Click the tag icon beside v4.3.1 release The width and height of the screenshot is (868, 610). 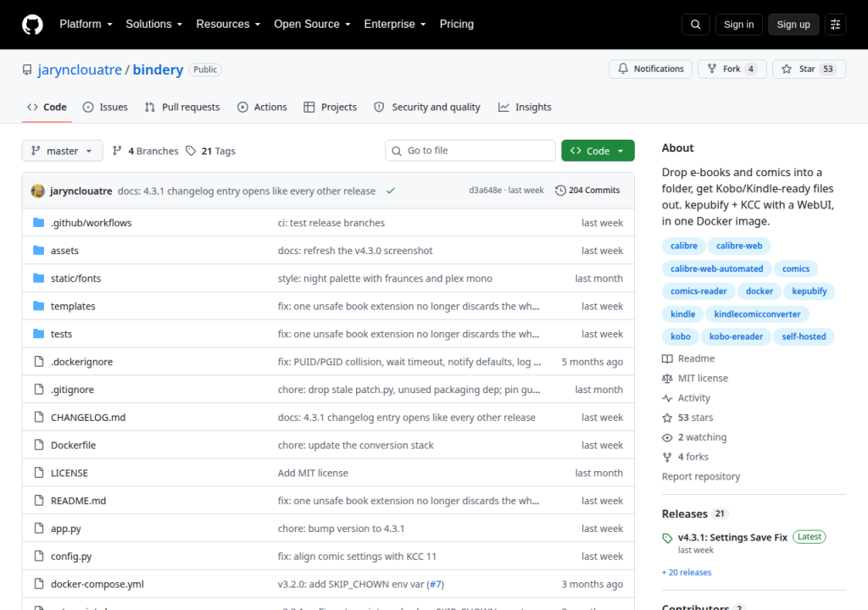click(x=667, y=537)
